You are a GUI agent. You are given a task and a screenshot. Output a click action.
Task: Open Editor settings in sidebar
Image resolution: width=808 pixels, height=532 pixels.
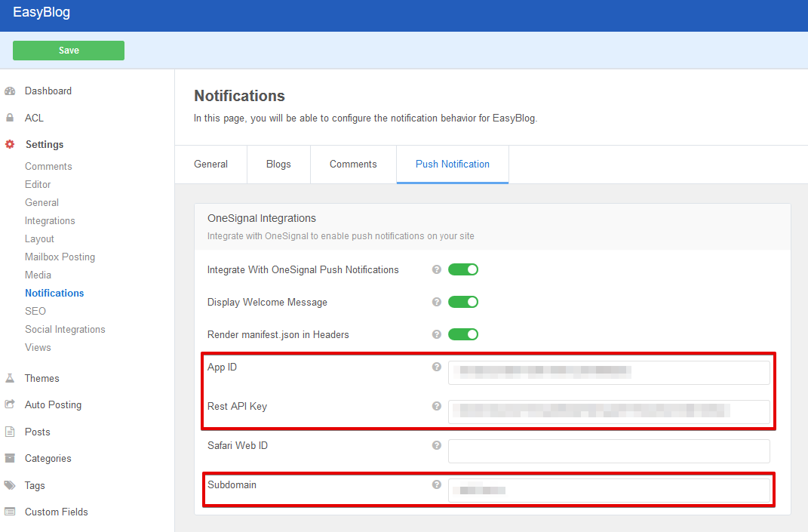(38, 185)
